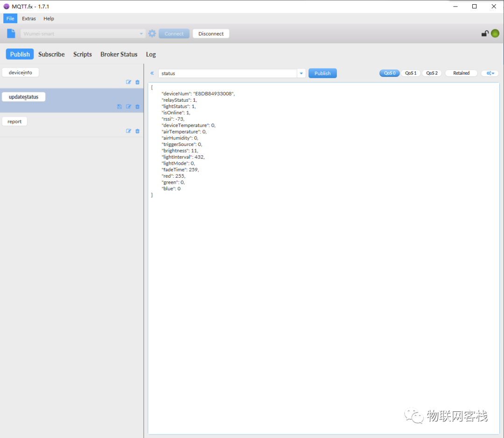Click the Disconnect button
Image resolution: width=504 pixels, height=438 pixels.
[x=211, y=34]
